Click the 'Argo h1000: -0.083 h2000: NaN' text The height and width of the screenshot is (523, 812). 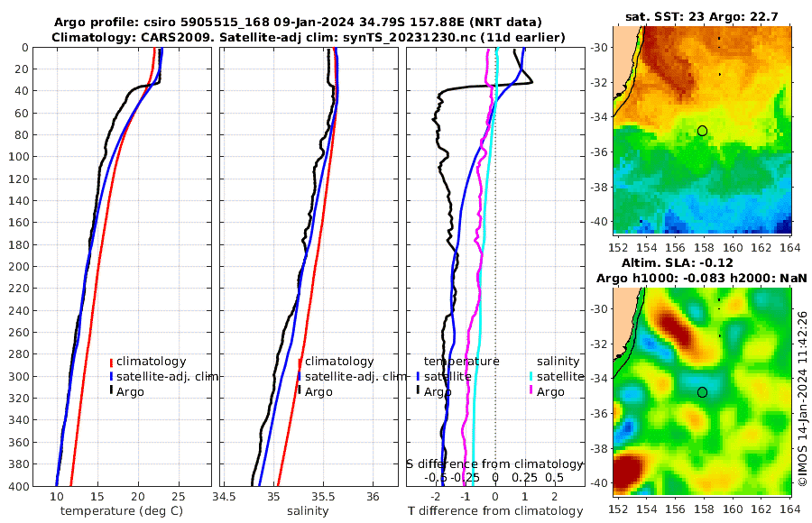tap(702, 278)
